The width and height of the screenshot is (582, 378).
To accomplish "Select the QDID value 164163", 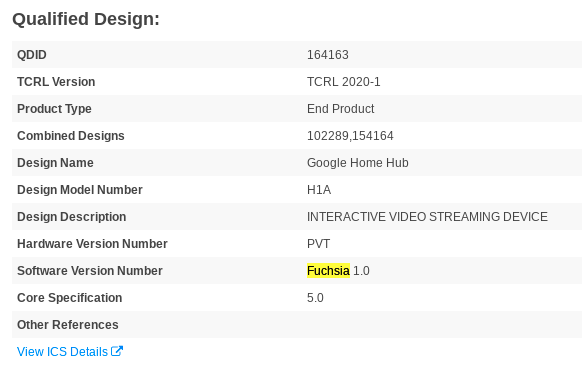I will click(328, 55).
